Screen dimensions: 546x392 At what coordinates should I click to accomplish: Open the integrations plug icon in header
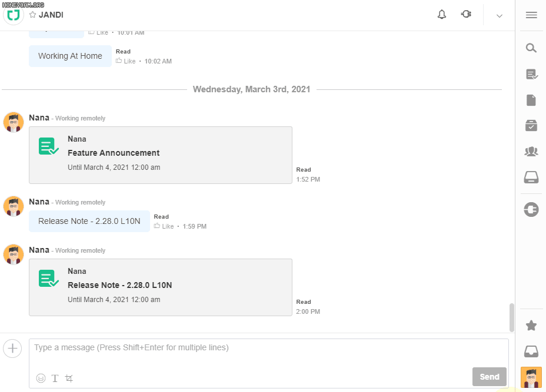click(466, 14)
